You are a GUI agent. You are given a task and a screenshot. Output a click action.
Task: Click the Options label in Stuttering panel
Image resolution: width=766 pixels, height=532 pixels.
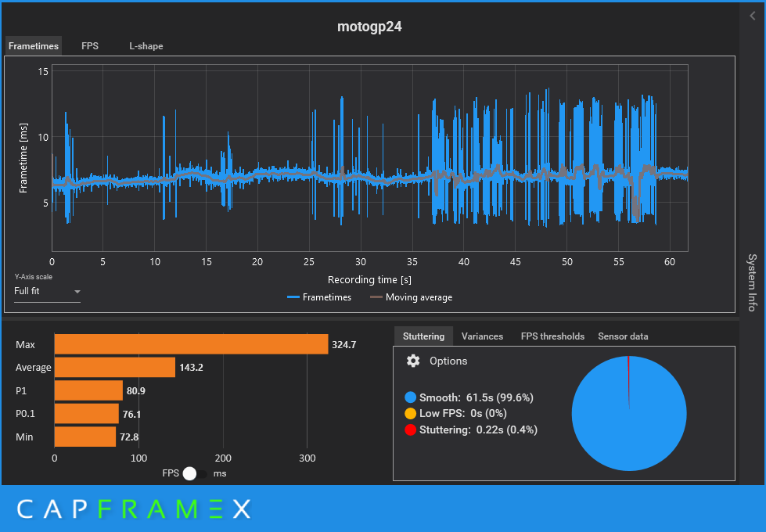point(448,361)
